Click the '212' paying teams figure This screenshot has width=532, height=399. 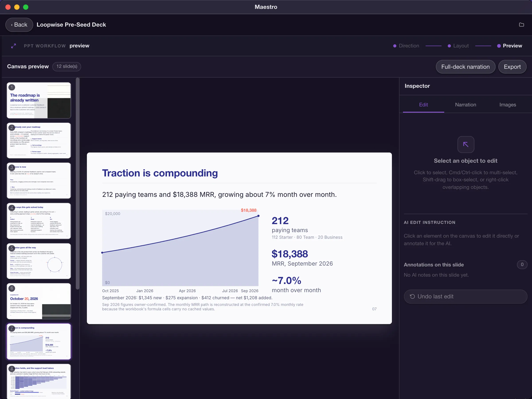point(280,221)
